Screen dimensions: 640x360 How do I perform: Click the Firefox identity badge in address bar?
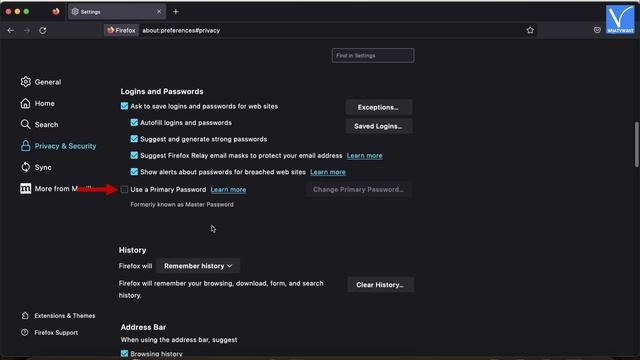coord(121,31)
